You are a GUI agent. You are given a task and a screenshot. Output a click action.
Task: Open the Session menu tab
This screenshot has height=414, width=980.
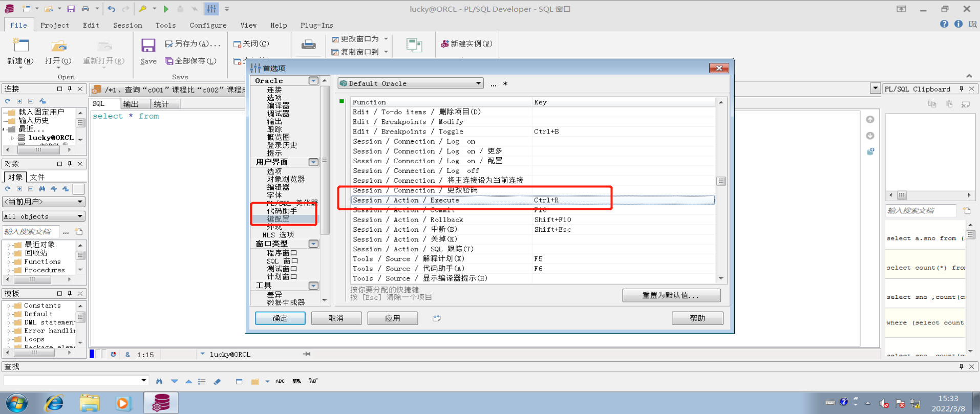(x=127, y=25)
